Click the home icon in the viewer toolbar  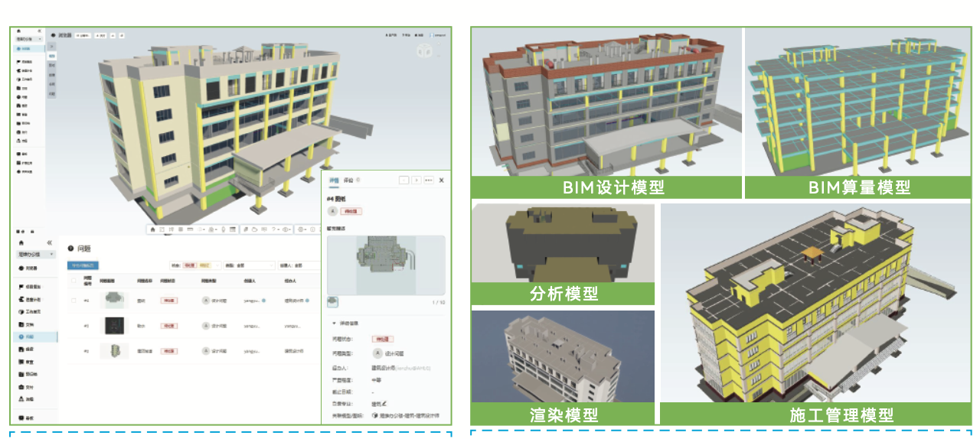point(152,229)
